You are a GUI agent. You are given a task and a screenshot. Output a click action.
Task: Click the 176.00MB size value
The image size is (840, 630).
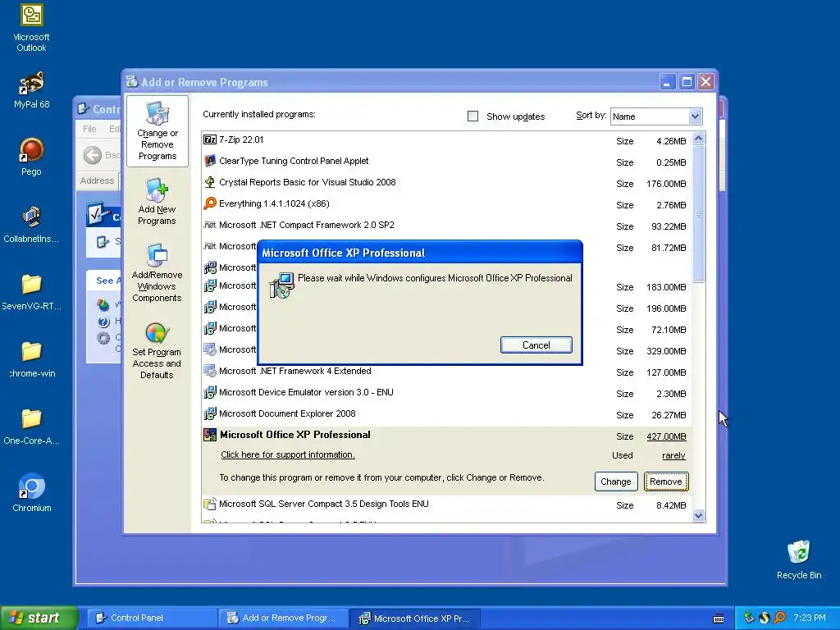point(666,184)
